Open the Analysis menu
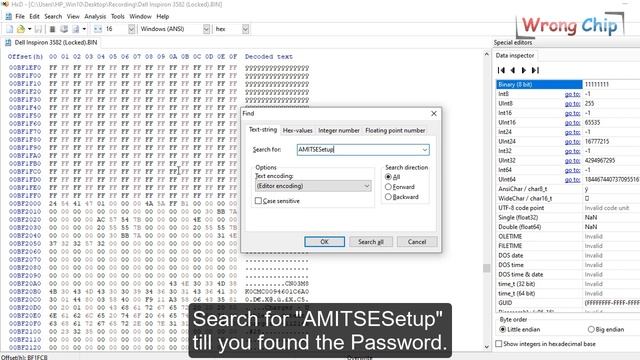Image resolution: width=640 pixels, height=360 pixels. click(95, 16)
